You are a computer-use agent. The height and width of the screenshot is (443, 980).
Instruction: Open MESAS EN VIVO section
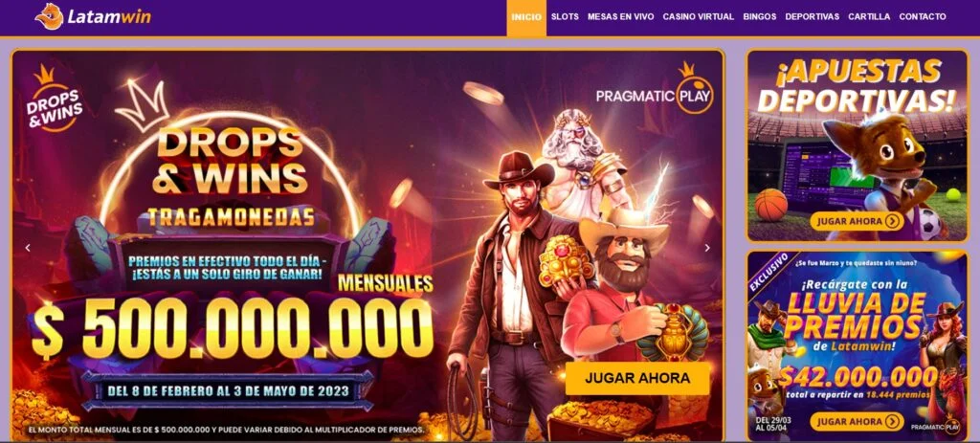coord(620,17)
